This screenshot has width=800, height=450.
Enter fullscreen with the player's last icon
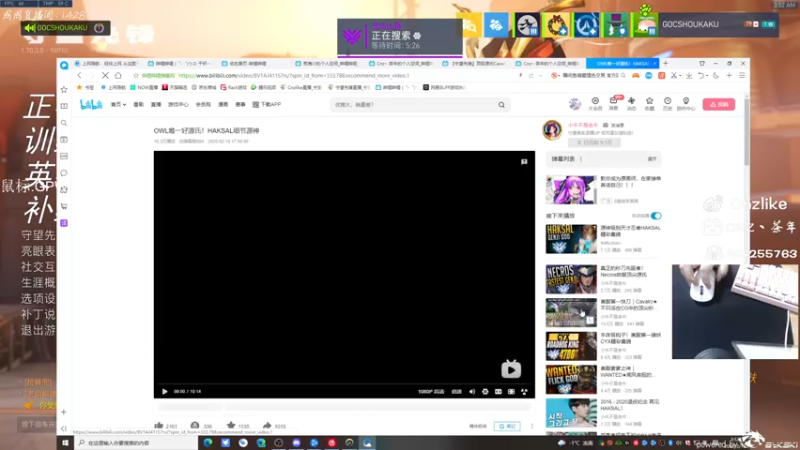[x=524, y=391]
